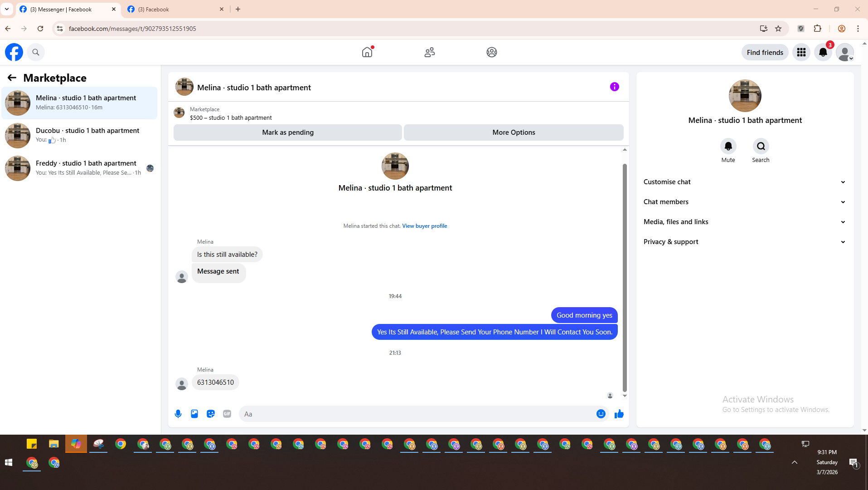Open the account profile avatar menu
The width and height of the screenshot is (868, 490).
(x=845, y=52)
